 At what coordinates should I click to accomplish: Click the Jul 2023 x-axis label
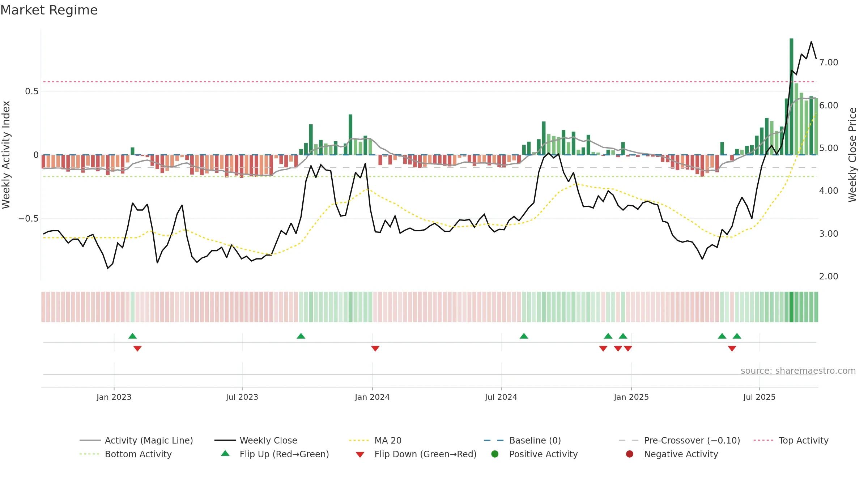click(242, 397)
